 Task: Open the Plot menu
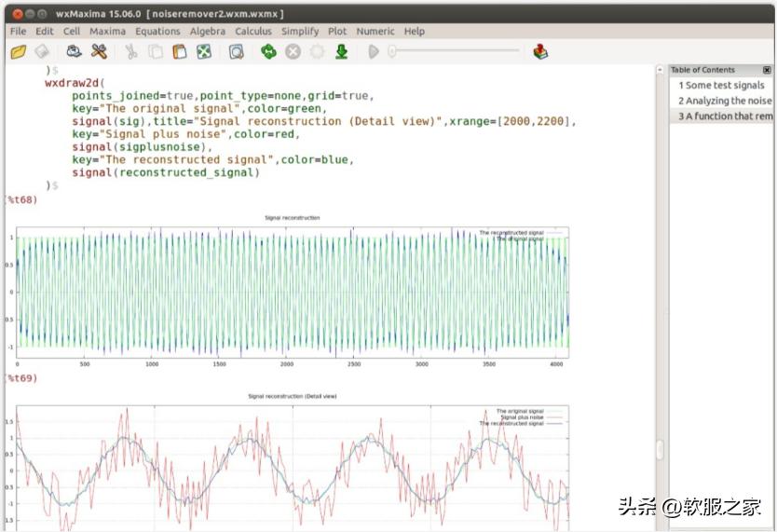click(x=336, y=31)
